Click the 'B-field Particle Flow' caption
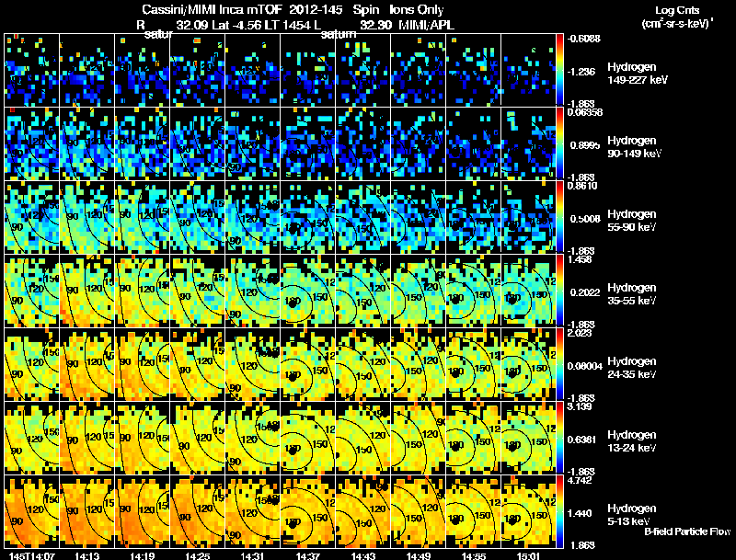 coord(686,531)
